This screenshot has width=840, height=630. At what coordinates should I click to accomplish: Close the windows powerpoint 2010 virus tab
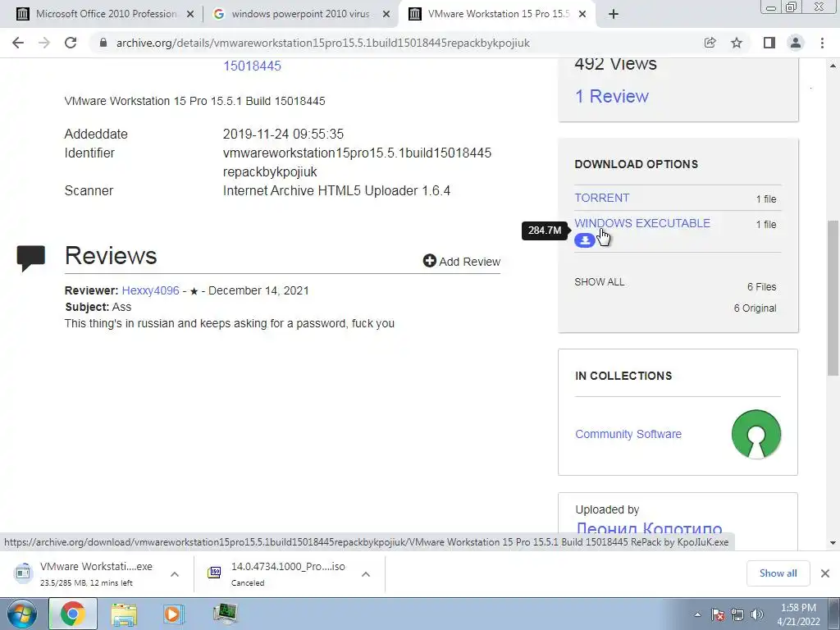[386, 15]
